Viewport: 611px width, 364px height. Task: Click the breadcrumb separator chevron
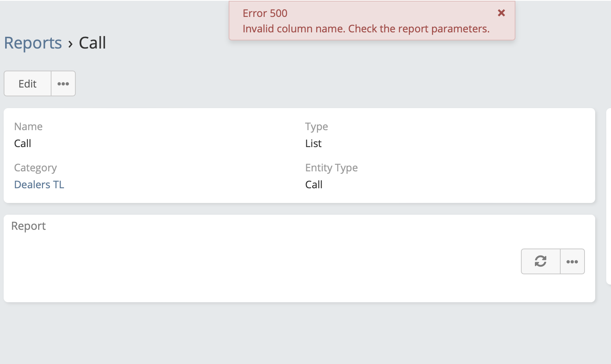[70, 44]
